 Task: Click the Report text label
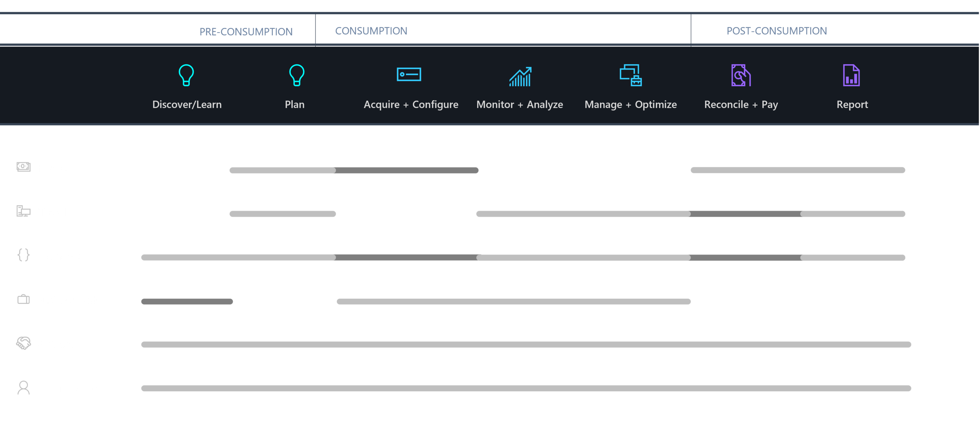coord(852,105)
